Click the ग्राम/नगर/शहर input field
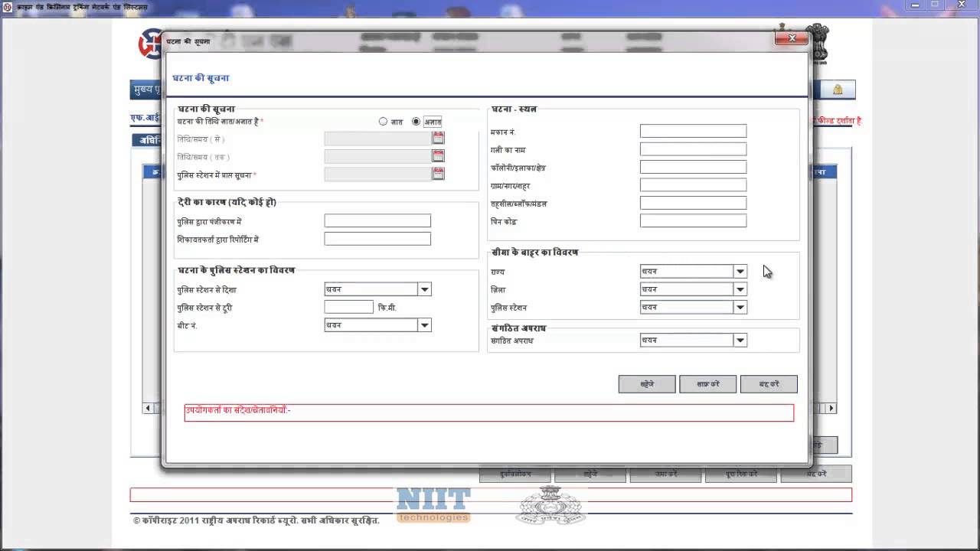 [x=693, y=185]
